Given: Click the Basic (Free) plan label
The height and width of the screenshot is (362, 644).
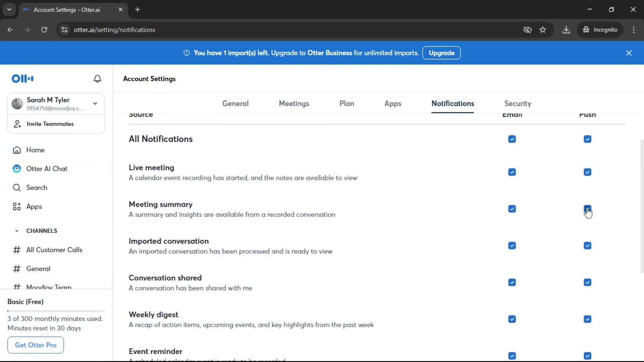Looking at the screenshot, I should coord(25,302).
